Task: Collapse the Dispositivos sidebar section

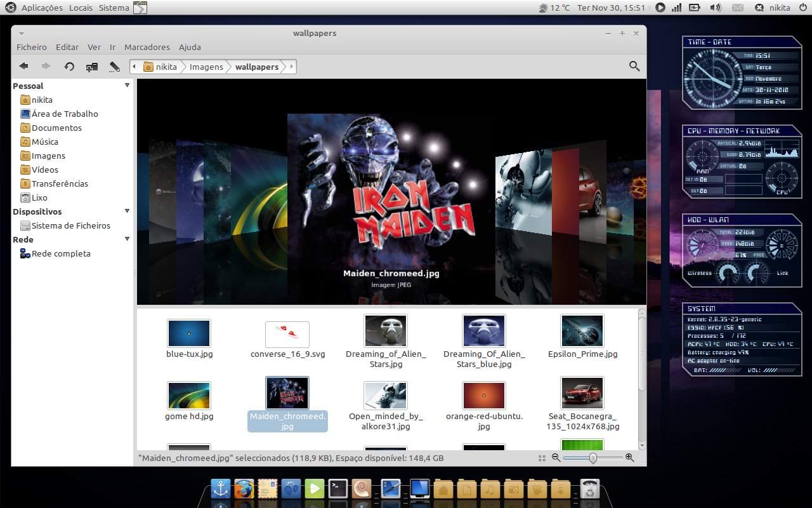Action: pyautogui.click(x=127, y=211)
